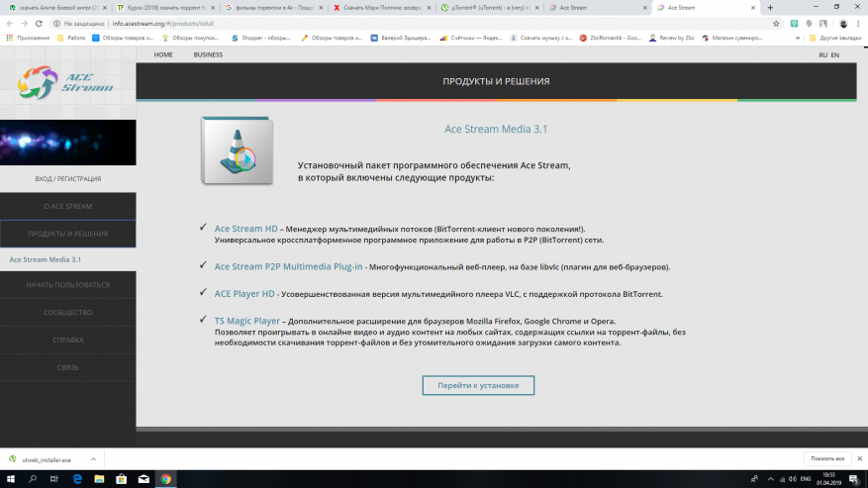Click the Chrome icon on the taskbar
Screen dimensions: 868x488
click(165, 479)
